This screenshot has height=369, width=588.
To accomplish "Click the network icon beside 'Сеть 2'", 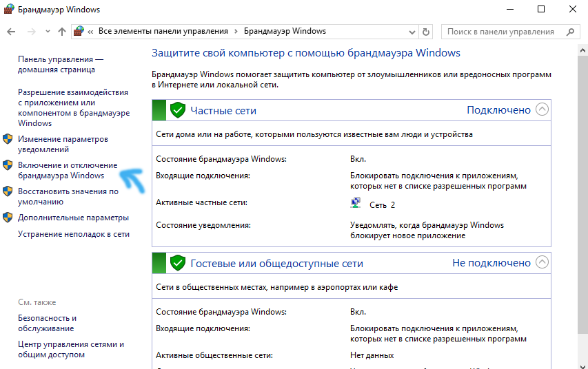I will tap(356, 202).
